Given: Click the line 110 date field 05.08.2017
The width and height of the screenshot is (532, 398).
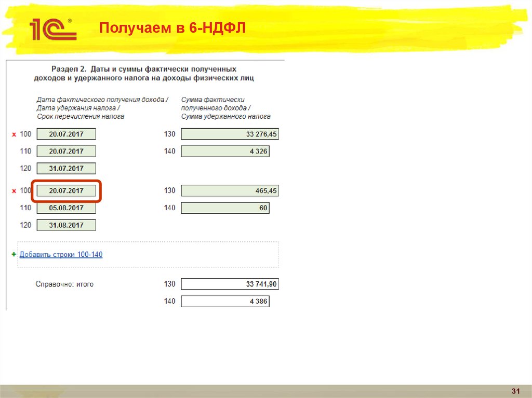Looking at the screenshot, I should pyautogui.click(x=66, y=208).
